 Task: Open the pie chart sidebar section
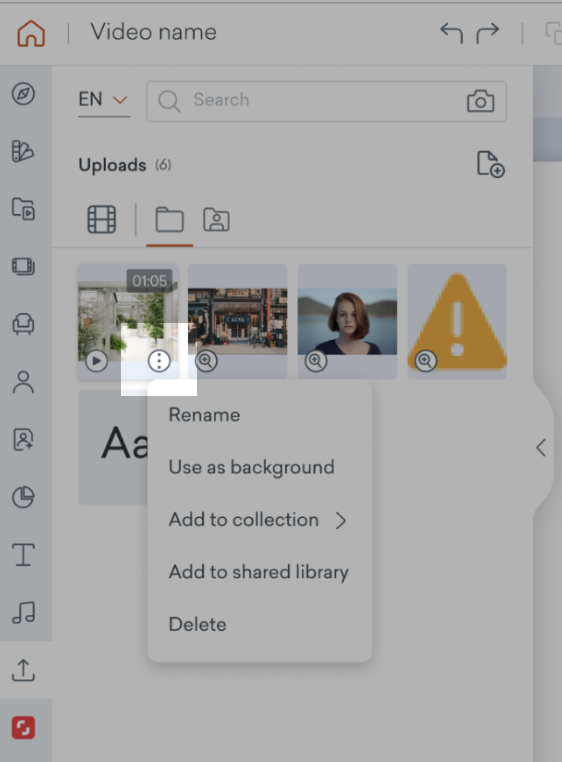23,497
